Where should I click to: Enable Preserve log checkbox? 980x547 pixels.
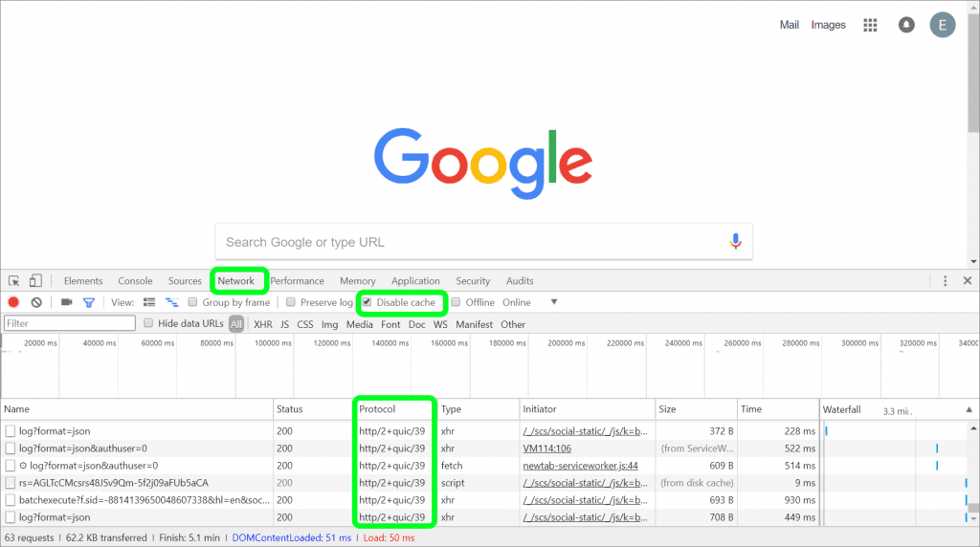[x=291, y=302]
